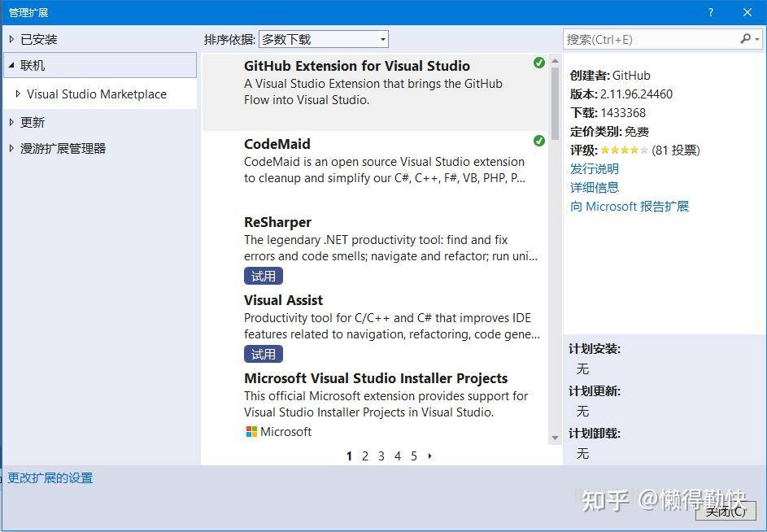Viewport: 767px width, 532px height.
Task: Click current page number 1
Action: (349, 456)
